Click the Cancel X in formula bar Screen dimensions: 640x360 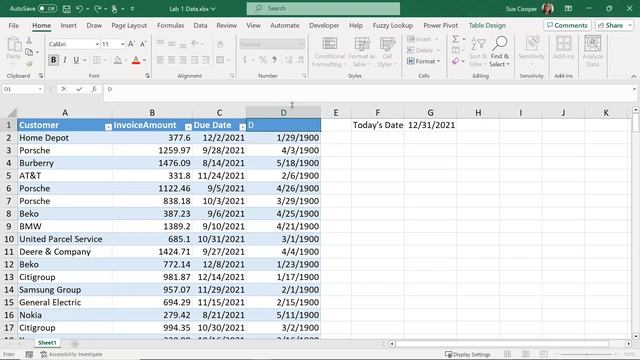coord(64,89)
